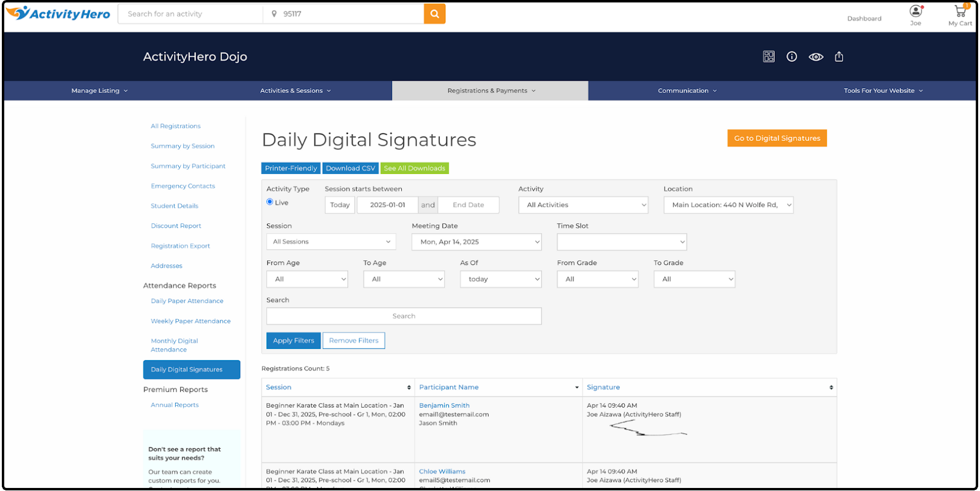Sort by Participant Name column arrow

(577, 388)
